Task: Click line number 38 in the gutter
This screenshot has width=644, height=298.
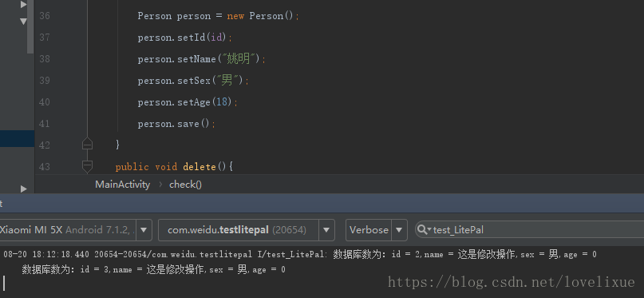Action: pyautogui.click(x=45, y=59)
